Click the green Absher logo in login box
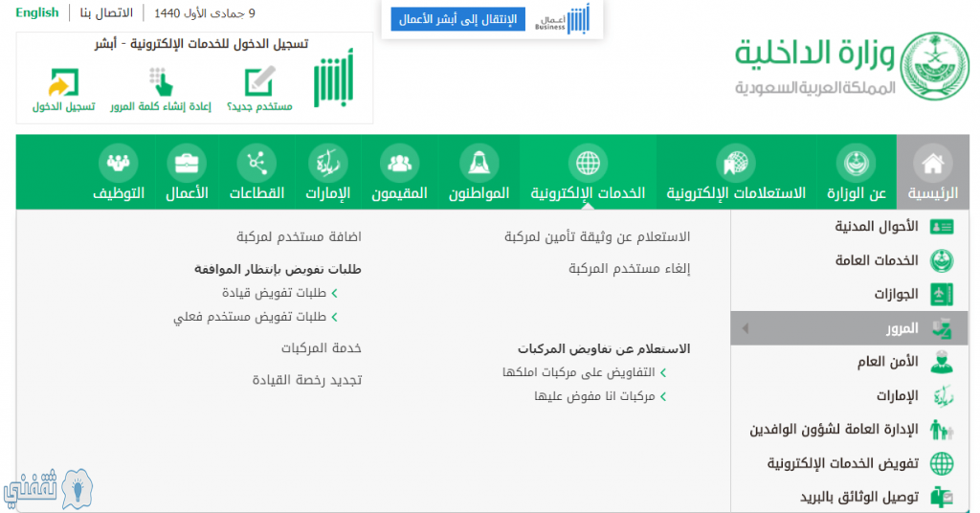The height and width of the screenshot is (513, 980). tap(333, 78)
